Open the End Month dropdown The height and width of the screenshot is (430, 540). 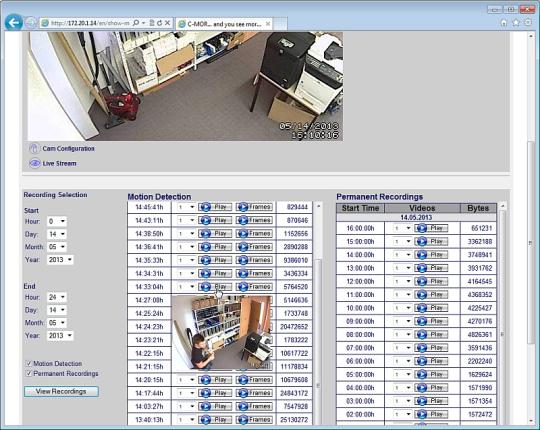tap(57, 323)
